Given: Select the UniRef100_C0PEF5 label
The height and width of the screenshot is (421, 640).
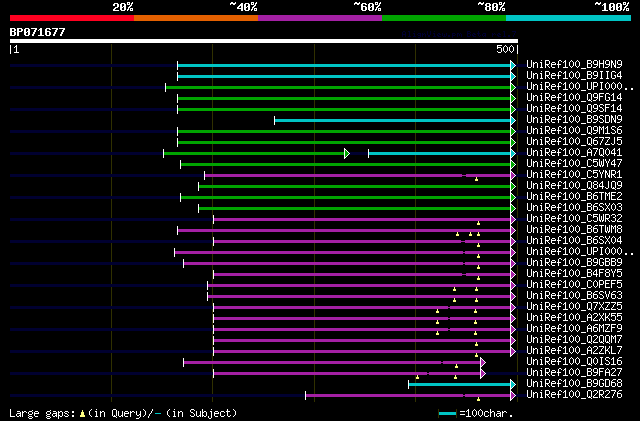Looking at the screenshot, I should pyautogui.click(x=574, y=285).
